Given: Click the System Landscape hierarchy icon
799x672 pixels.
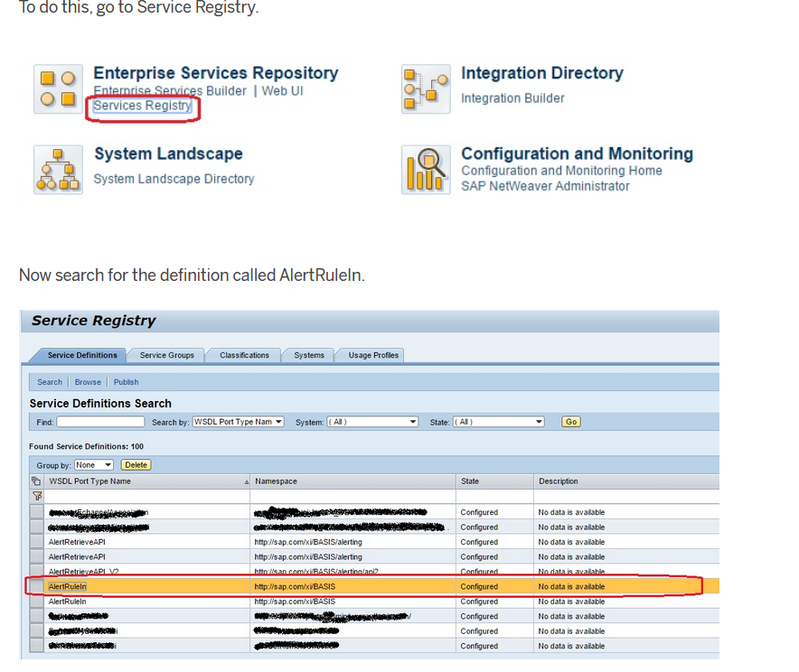Looking at the screenshot, I should click(x=58, y=170).
